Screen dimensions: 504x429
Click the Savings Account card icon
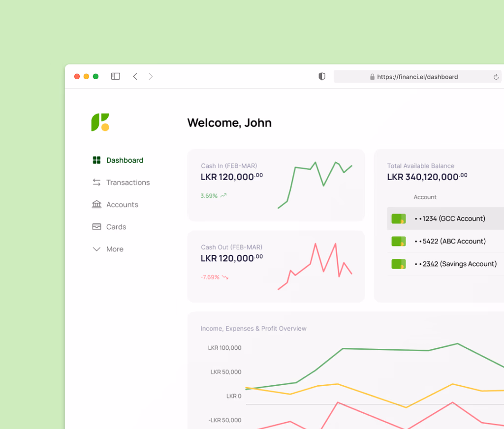pos(399,264)
